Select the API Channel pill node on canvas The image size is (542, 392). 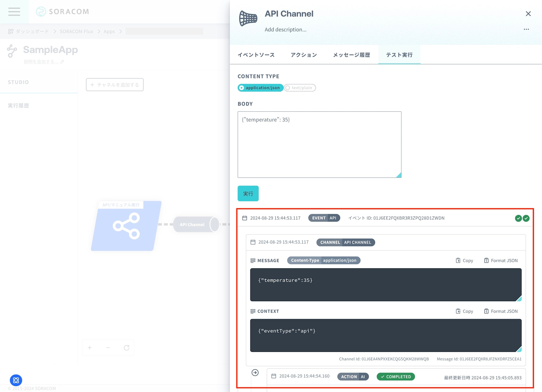click(196, 224)
